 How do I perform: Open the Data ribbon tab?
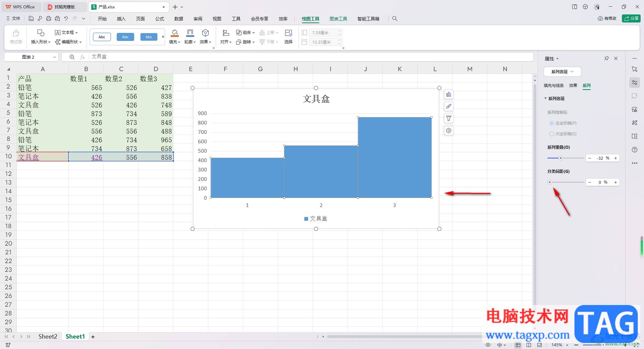[179, 19]
